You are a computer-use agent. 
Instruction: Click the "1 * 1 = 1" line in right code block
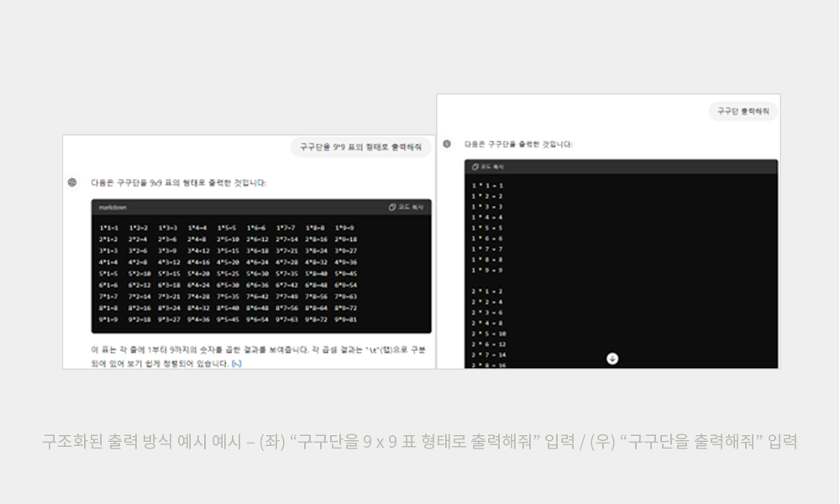[487, 186]
